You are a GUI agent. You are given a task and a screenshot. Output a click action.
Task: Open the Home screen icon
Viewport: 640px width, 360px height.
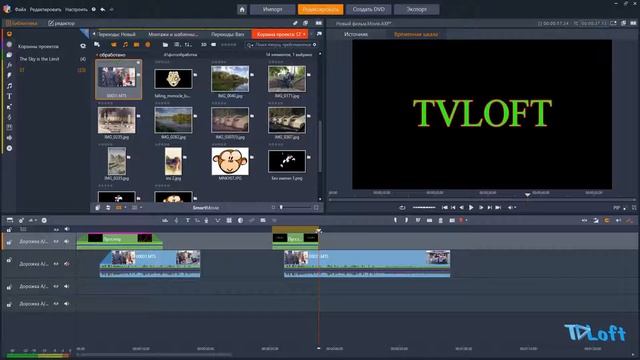click(x=242, y=9)
